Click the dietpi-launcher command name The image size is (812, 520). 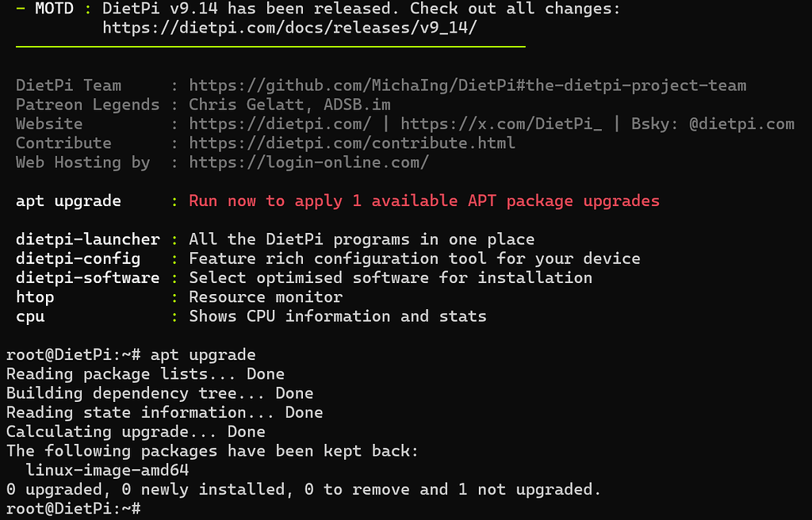coord(87,239)
